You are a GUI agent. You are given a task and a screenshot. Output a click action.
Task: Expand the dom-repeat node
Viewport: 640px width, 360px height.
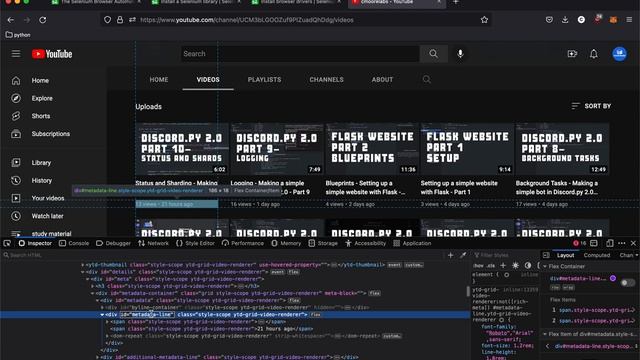(107, 336)
